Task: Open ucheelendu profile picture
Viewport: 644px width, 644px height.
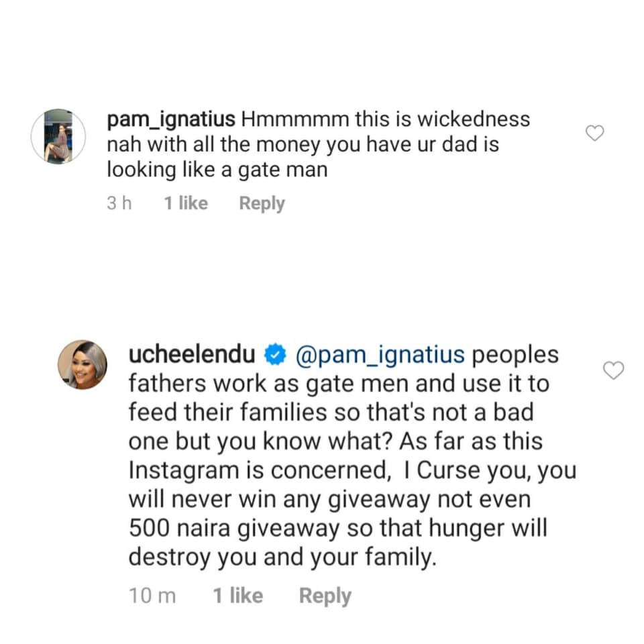Action: [82, 365]
